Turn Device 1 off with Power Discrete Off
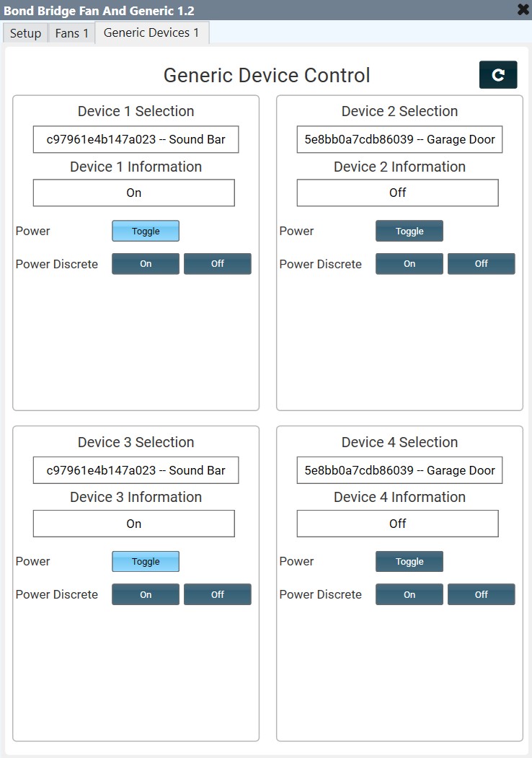 tap(217, 264)
